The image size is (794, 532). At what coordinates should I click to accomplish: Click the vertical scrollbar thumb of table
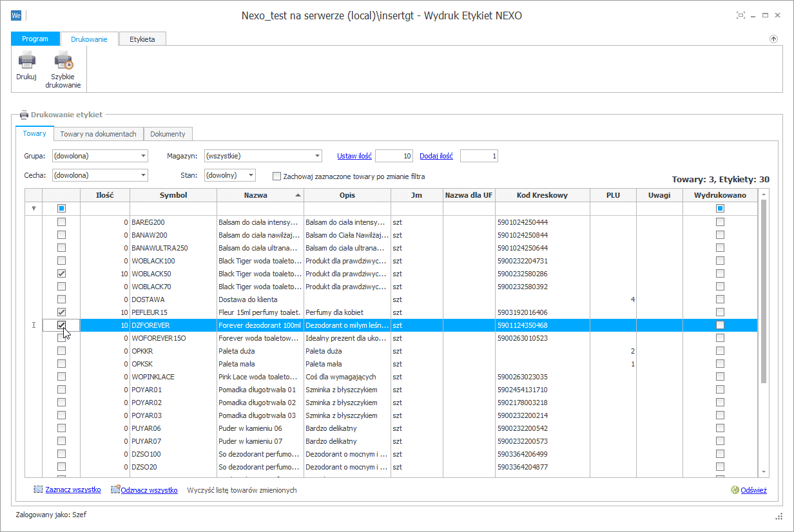764,291
